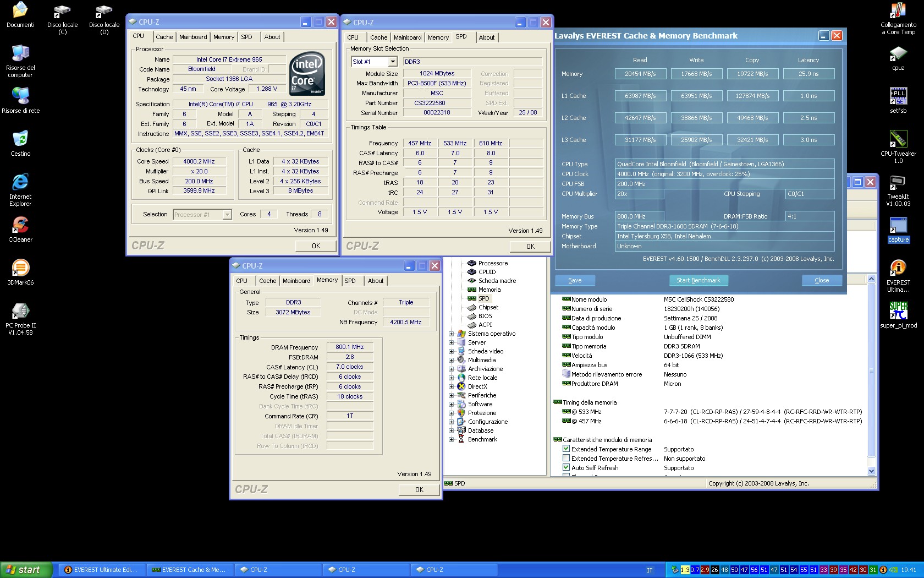Select SPD item in EVEREST tree
This screenshot has height=578, width=924.
[479, 298]
